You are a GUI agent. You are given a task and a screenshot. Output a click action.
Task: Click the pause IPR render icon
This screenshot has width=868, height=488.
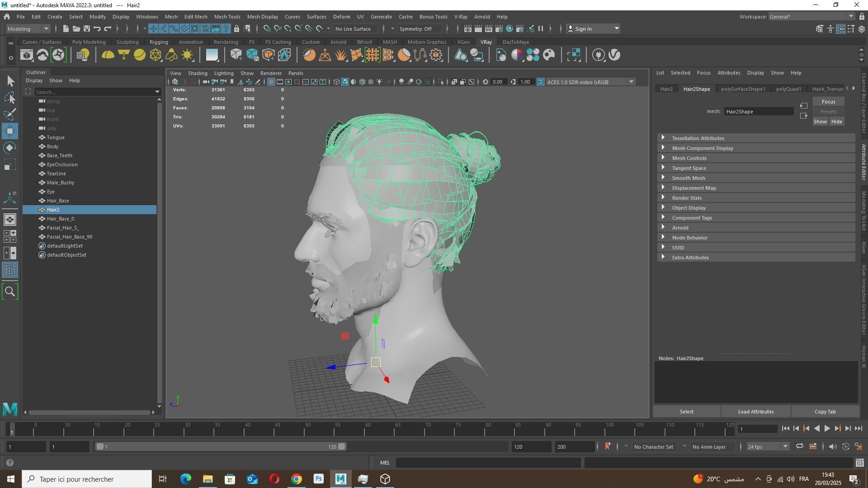[541, 28]
